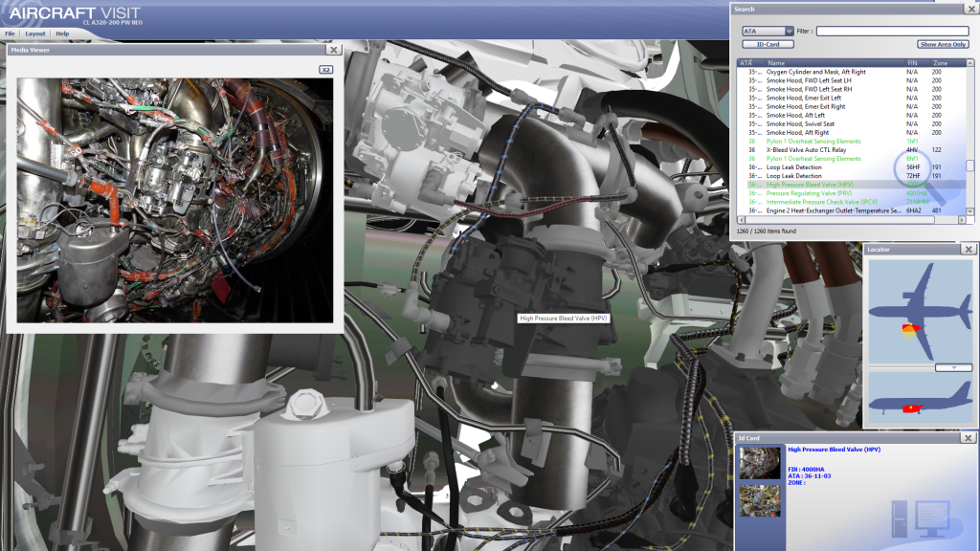Click the Filter text field
The image size is (980, 551).
(893, 32)
